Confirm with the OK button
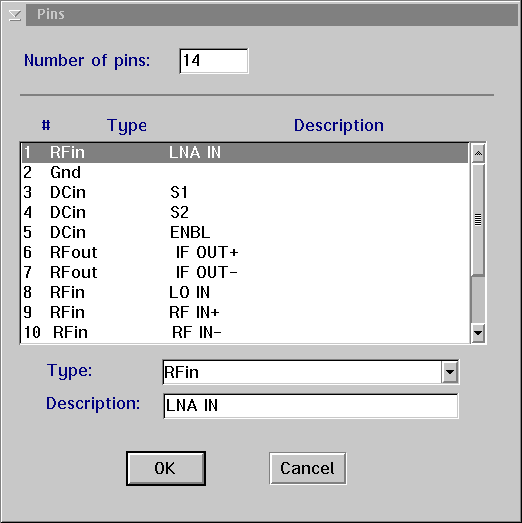 pyautogui.click(x=166, y=468)
